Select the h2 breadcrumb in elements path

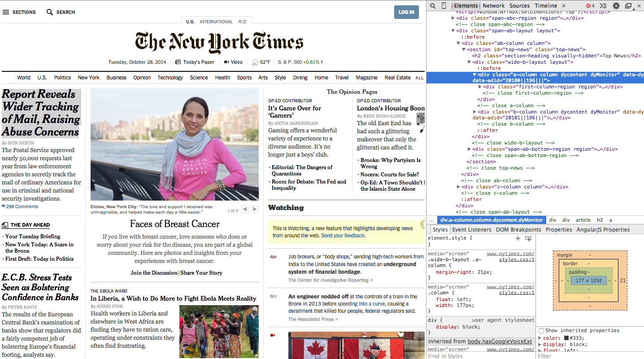[600, 220]
